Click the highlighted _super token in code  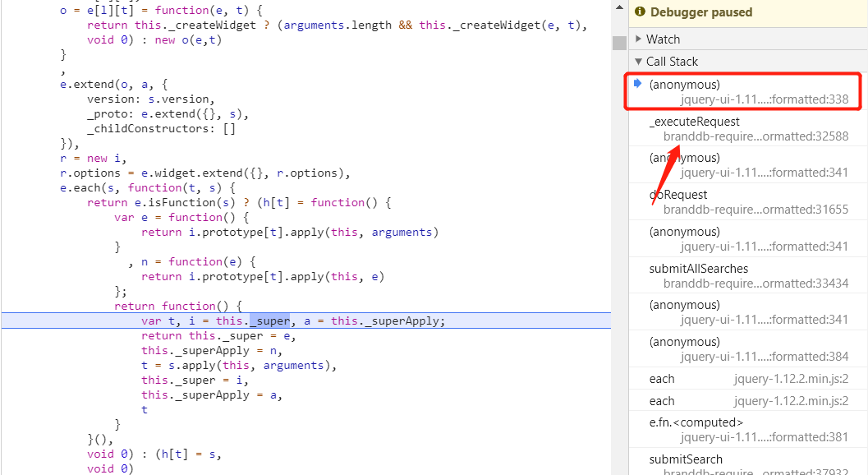(x=269, y=321)
